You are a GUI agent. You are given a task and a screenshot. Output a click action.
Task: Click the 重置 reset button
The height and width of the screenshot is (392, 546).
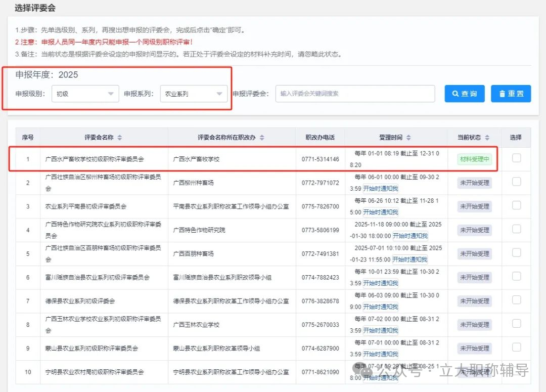511,94
